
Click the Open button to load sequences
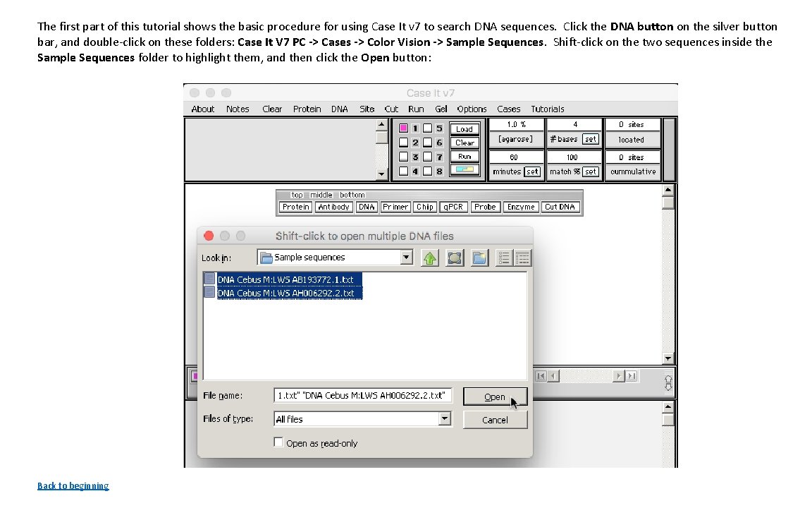495,396
